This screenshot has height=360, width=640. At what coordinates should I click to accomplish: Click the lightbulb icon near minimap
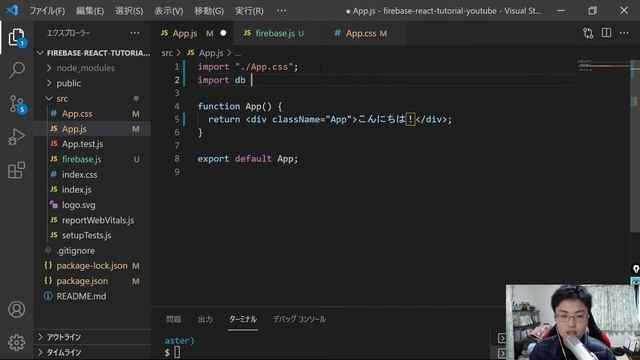pos(636,269)
